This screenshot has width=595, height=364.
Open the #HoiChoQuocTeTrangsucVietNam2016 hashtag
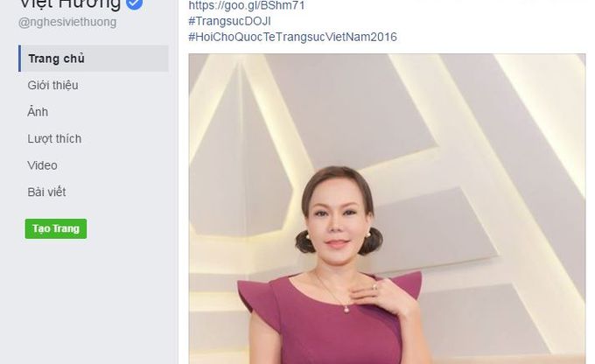292,37
